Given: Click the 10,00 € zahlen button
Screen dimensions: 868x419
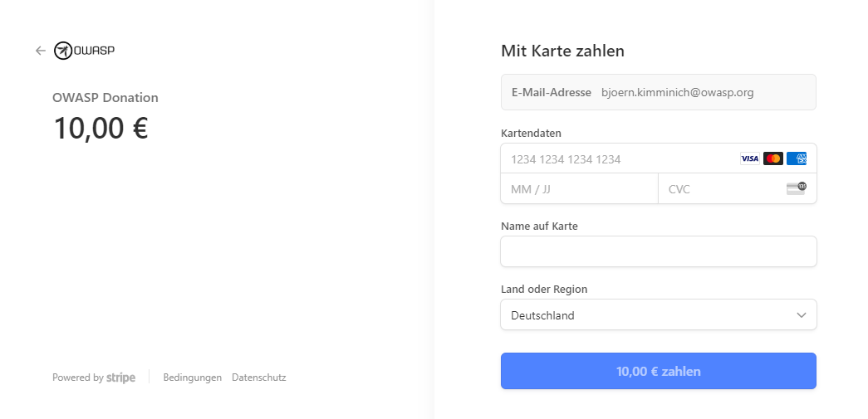Looking at the screenshot, I should [x=658, y=371].
